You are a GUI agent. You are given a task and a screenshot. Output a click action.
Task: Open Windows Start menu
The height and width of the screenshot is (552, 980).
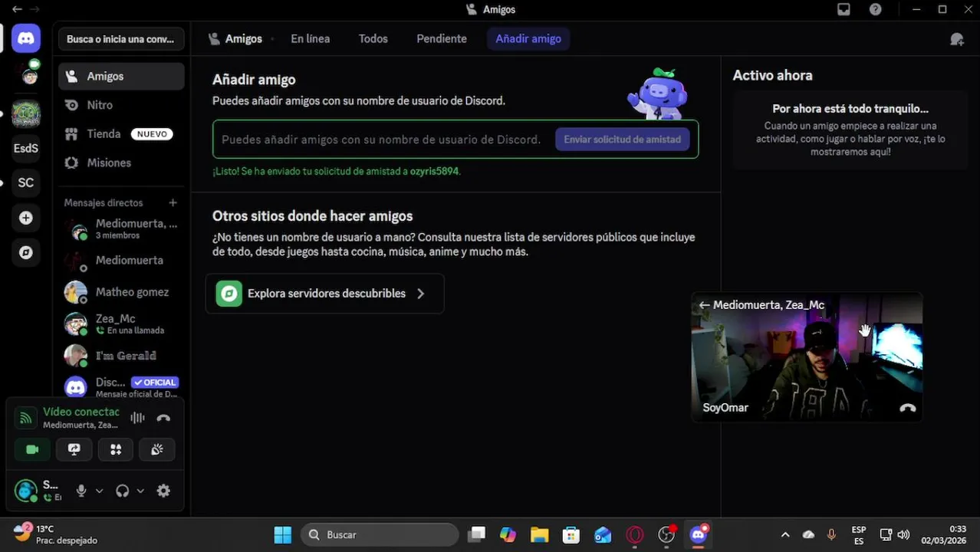[283, 534]
